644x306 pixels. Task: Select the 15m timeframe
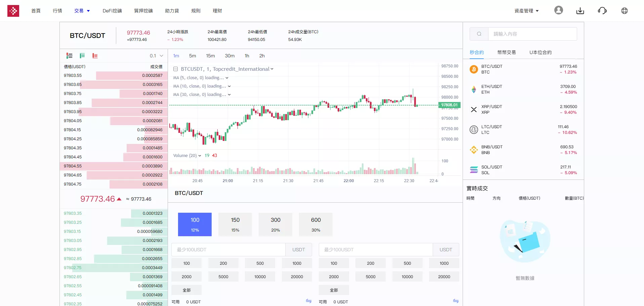[x=210, y=56]
